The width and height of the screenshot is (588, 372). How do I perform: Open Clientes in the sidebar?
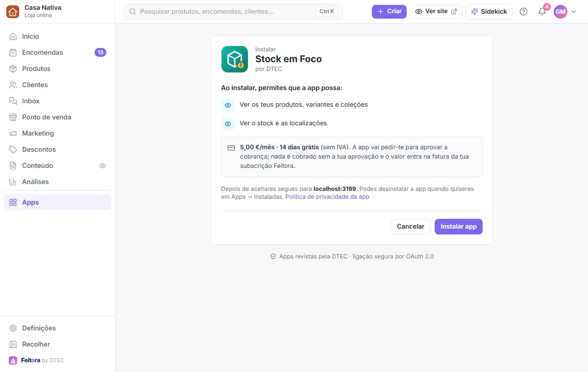(x=57, y=85)
